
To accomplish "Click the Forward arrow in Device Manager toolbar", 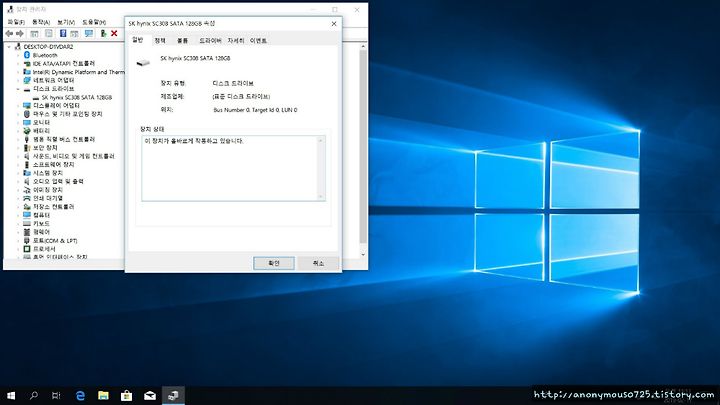I will (20, 34).
